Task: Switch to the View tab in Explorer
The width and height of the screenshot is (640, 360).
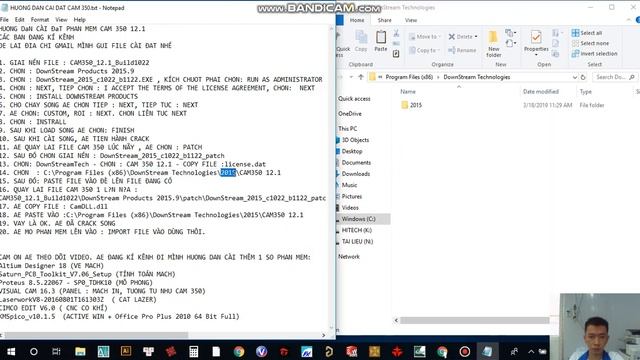Action: [411, 20]
